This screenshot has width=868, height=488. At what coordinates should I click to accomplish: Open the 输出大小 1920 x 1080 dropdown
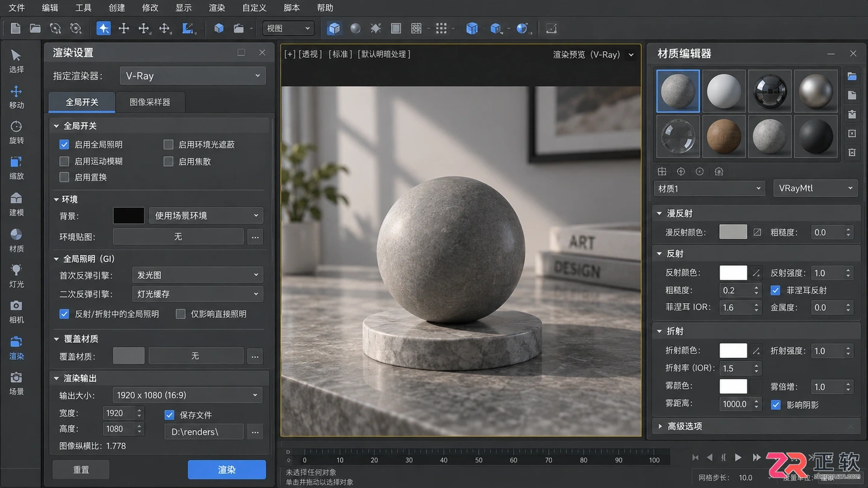point(187,395)
